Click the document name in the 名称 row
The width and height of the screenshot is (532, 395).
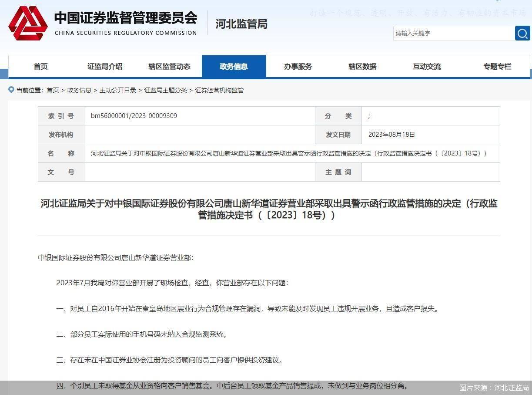click(x=288, y=153)
